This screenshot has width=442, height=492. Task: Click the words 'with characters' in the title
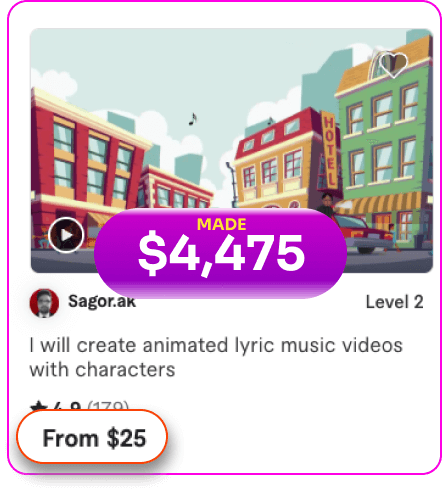[102, 370]
